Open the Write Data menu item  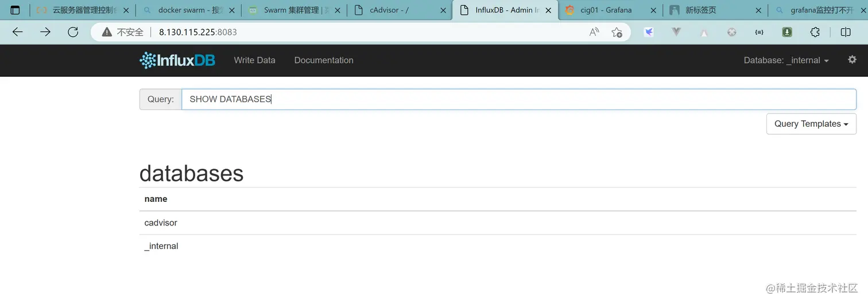(254, 60)
